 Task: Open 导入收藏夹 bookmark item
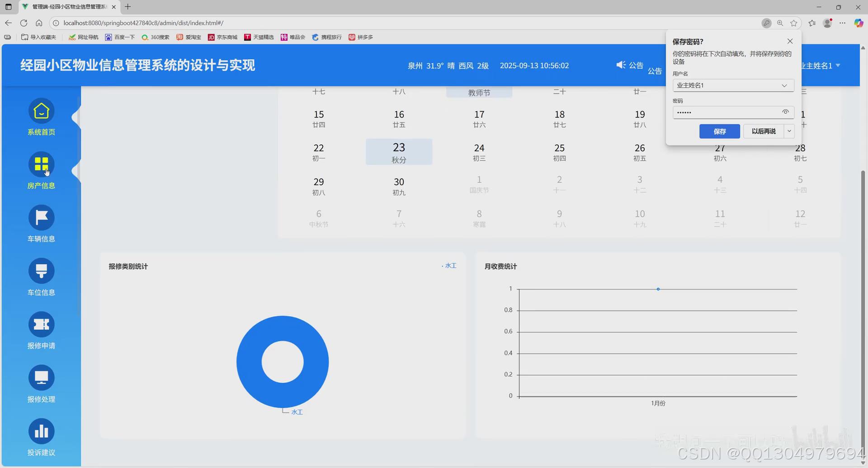click(39, 37)
